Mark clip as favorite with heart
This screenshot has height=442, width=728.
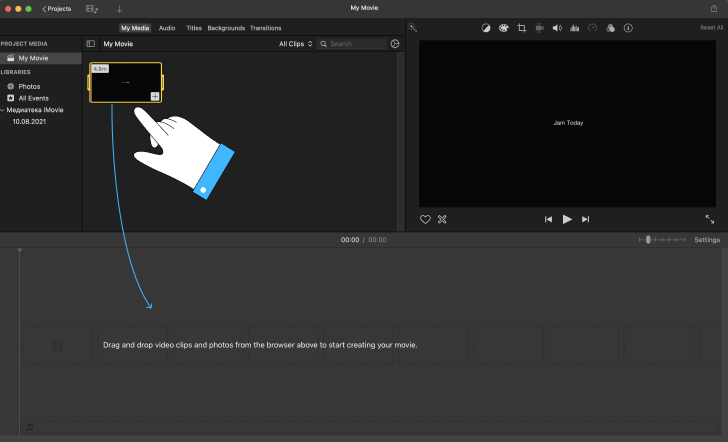click(x=425, y=219)
